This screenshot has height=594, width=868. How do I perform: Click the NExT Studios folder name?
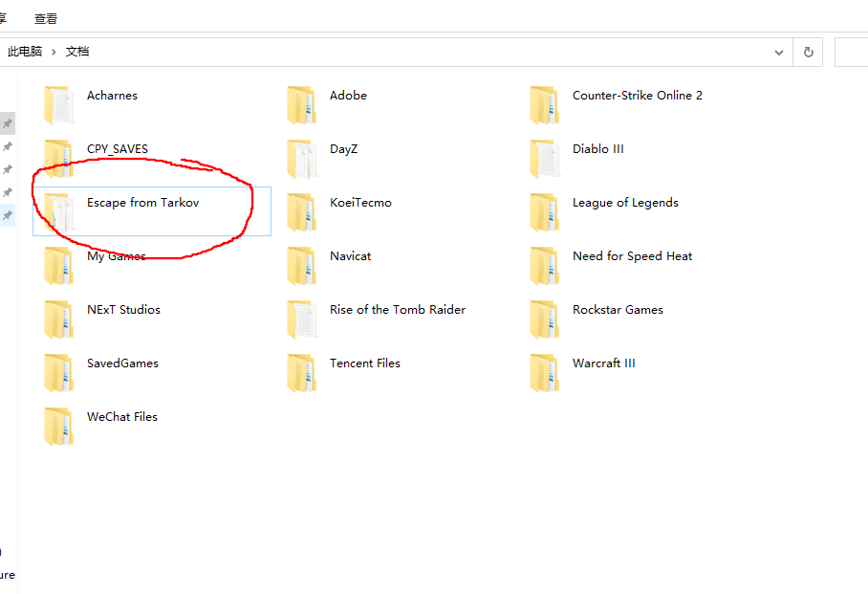pyautogui.click(x=123, y=310)
